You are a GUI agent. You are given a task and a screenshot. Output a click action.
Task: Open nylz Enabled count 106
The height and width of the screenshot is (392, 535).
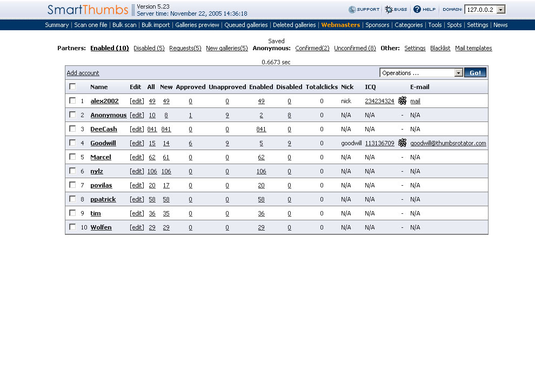click(261, 171)
